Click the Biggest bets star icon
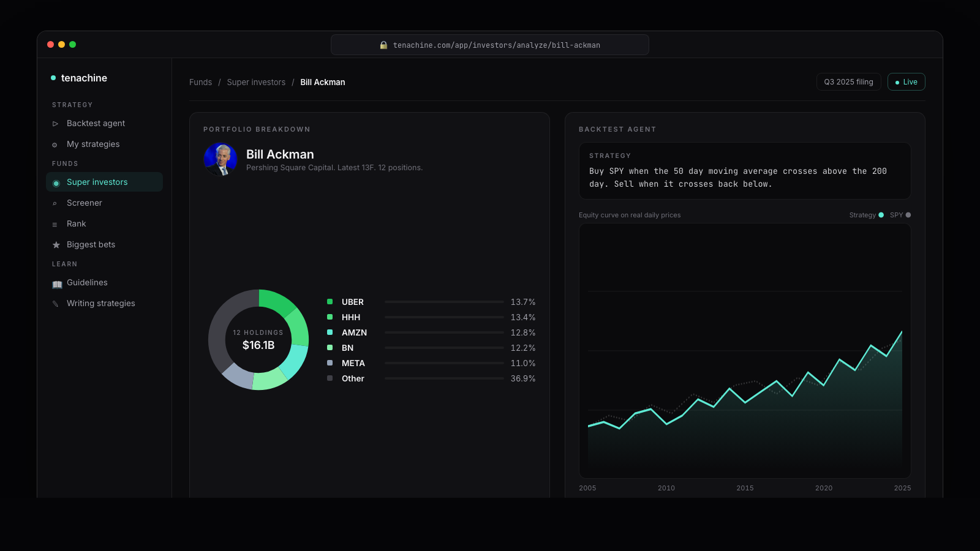Viewport: 980px width, 551px height. (56, 245)
